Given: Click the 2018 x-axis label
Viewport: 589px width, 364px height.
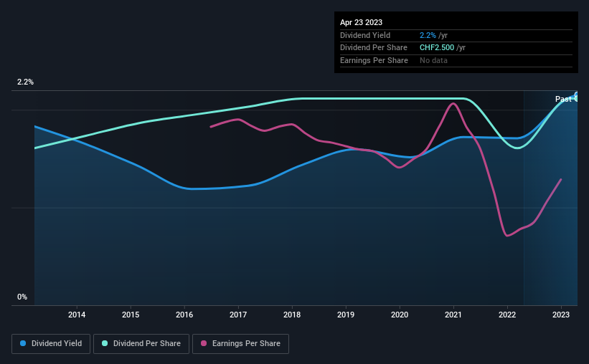Looking at the screenshot, I should click(292, 315).
